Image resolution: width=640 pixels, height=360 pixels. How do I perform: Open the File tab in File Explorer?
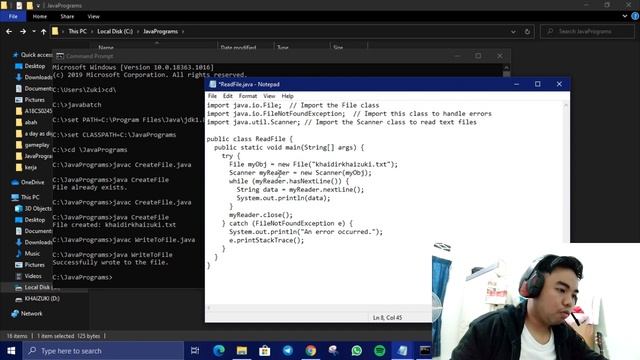click(13, 16)
